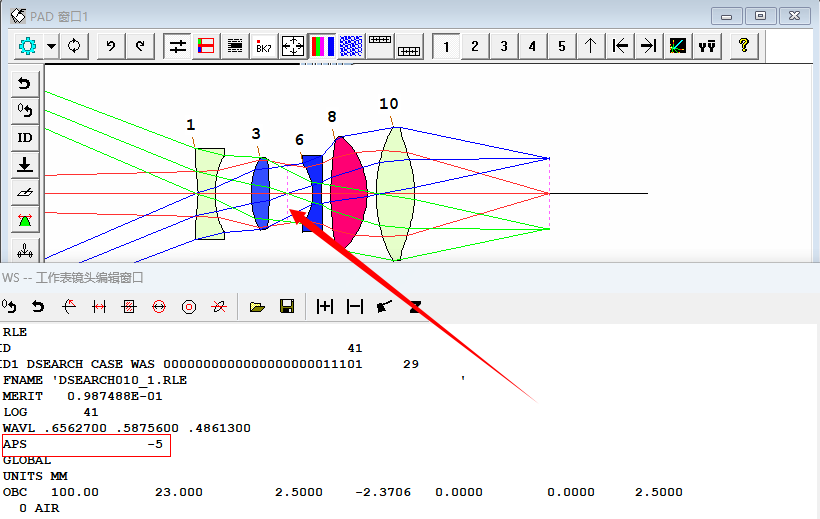Toggle the red green blue color bars icon
Viewport: 820px width, 519px height.
click(x=322, y=46)
